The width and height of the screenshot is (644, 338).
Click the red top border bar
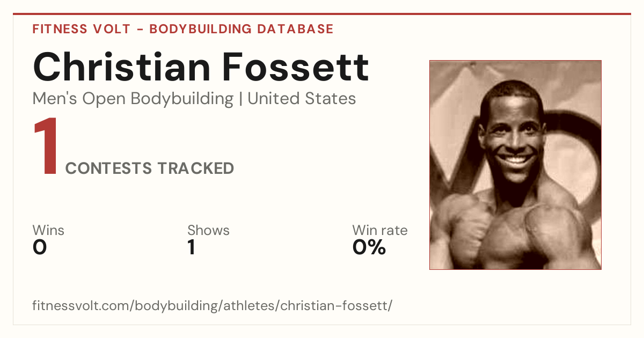click(x=322, y=14)
